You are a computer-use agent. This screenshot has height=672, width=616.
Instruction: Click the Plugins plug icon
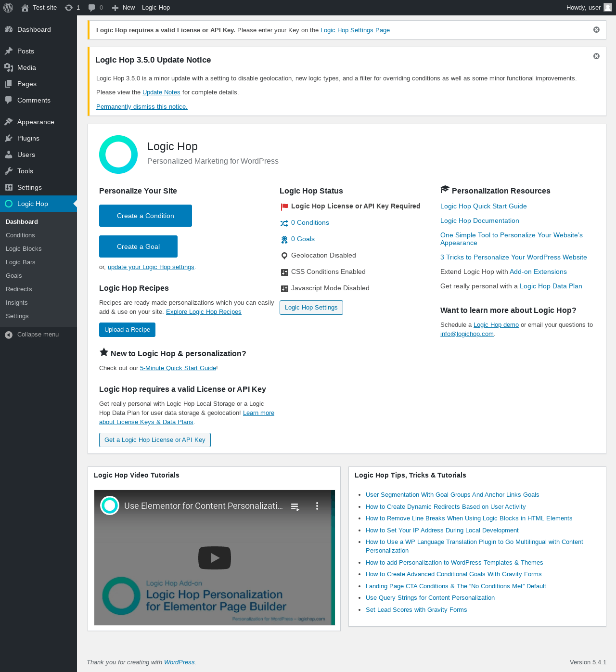[x=9, y=138]
